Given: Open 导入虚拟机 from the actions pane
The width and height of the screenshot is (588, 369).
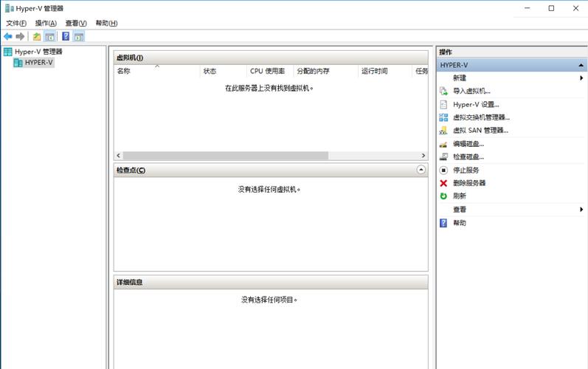Looking at the screenshot, I should (471, 91).
